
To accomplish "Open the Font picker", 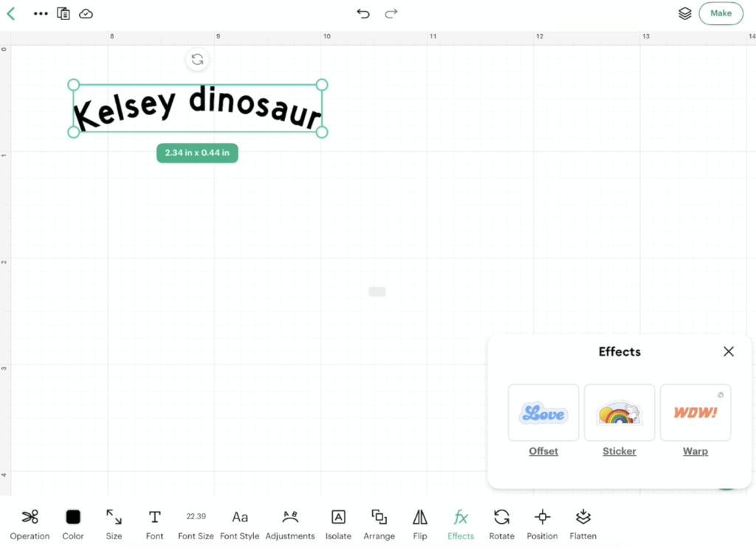I will [155, 524].
